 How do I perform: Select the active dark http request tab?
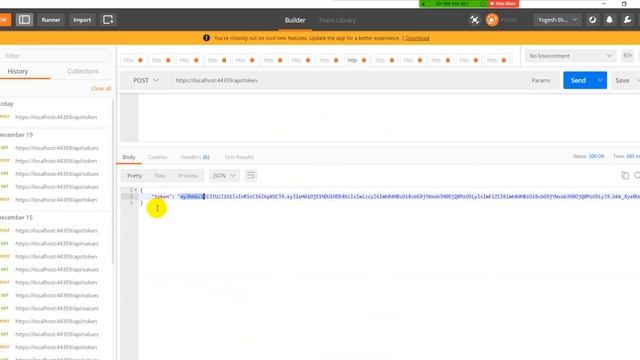[356, 60]
